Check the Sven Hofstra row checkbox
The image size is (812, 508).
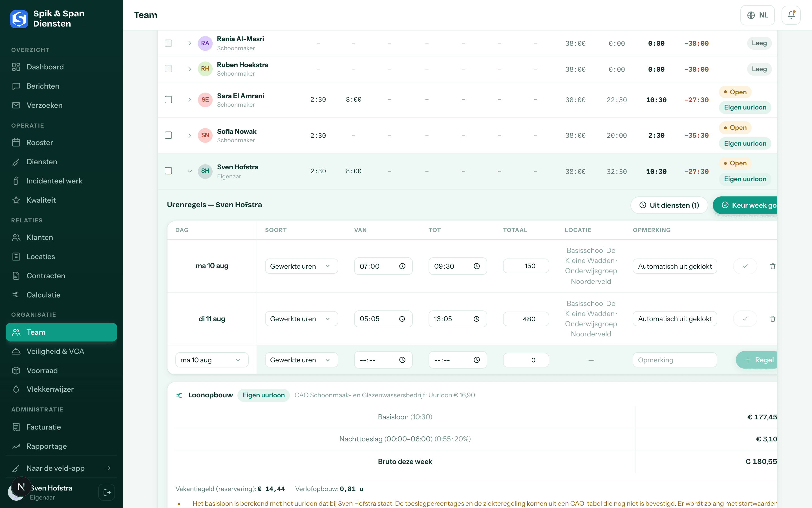tap(168, 171)
